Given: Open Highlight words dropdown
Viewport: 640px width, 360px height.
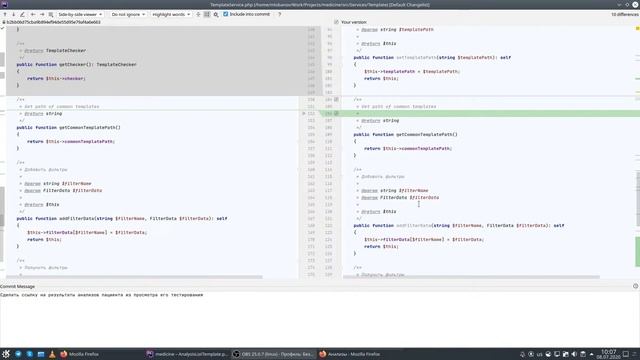Looking at the screenshot, I should coord(171,14).
